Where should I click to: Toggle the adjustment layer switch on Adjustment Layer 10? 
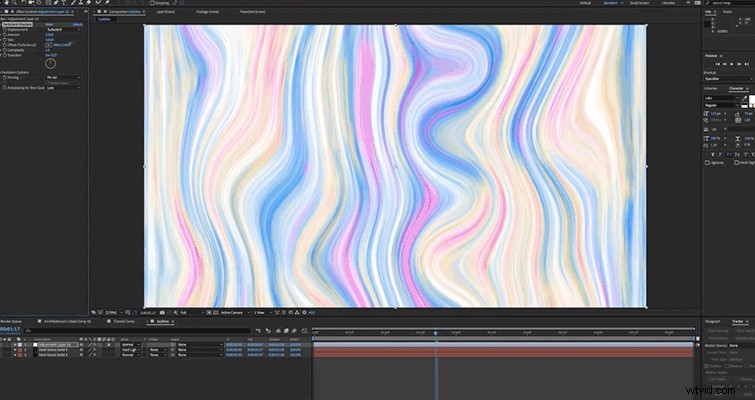[108, 345]
